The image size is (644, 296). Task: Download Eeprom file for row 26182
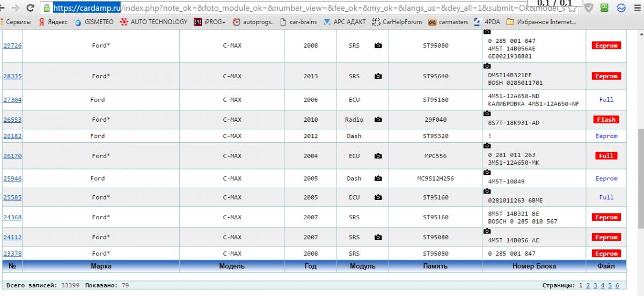(606, 136)
